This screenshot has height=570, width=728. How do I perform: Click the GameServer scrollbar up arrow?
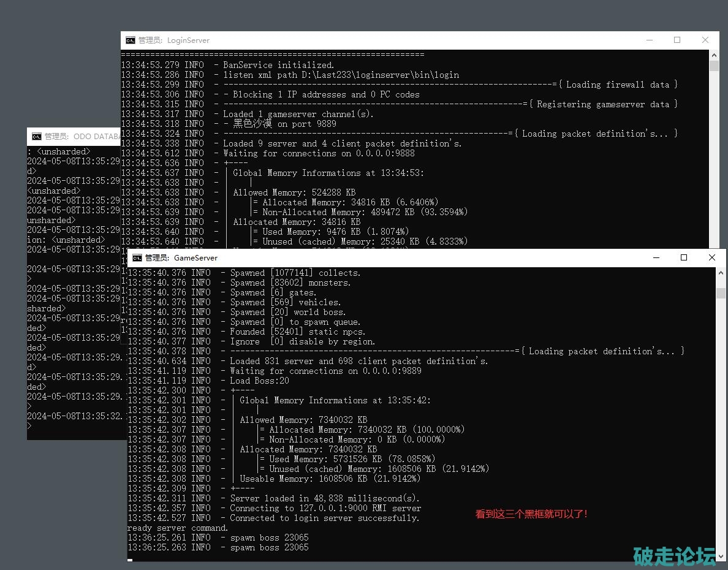click(721, 273)
